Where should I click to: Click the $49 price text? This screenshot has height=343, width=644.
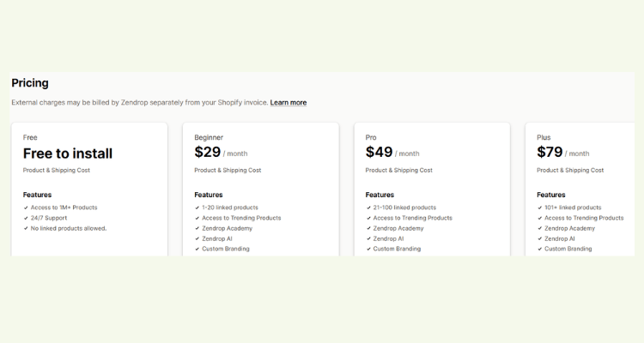tap(379, 153)
